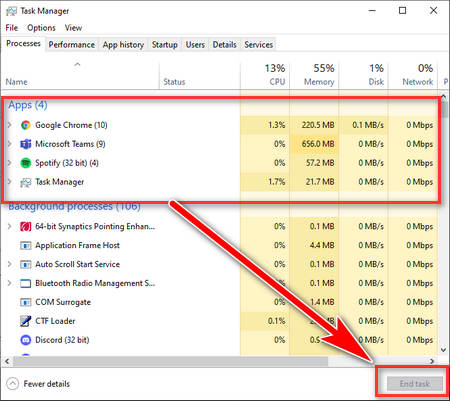The width and height of the screenshot is (450, 401).
Task: Select the Application Frame Host row
Action: [220, 246]
